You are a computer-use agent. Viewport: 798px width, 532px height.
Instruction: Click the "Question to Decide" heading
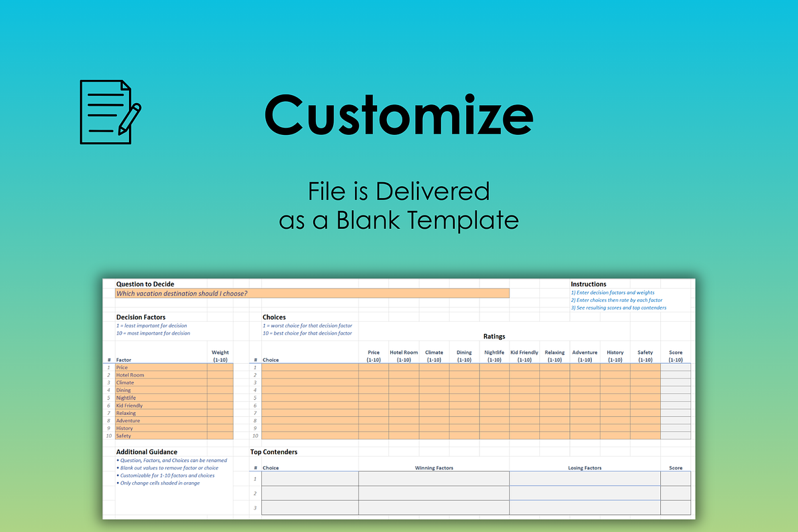(x=145, y=284)
